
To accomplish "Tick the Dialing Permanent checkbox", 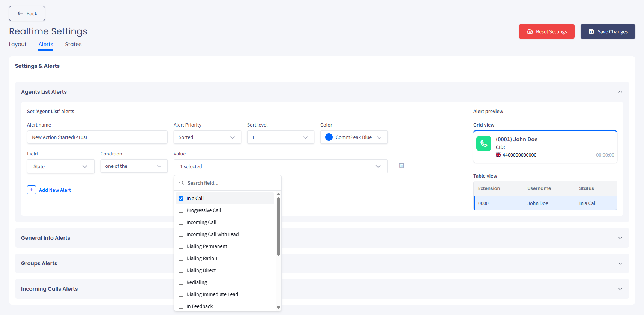I will (181, 246).
